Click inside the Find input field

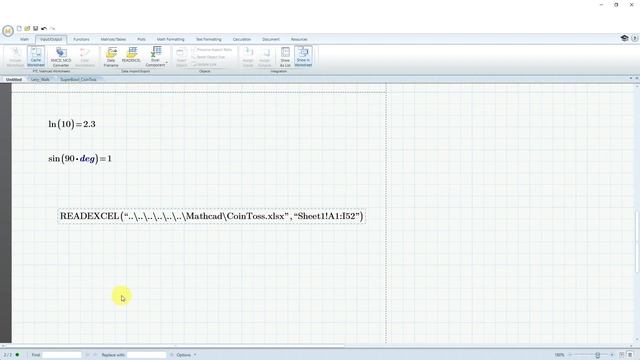tap(62, 355)
